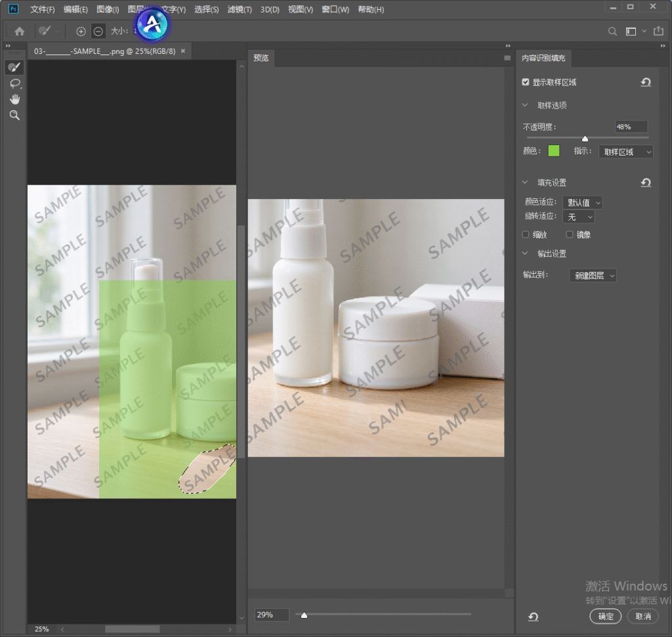This screenshot has width=672, height=637.
Task: Open the 预览 panel menu icon
Action: click(x=507, y=58)
